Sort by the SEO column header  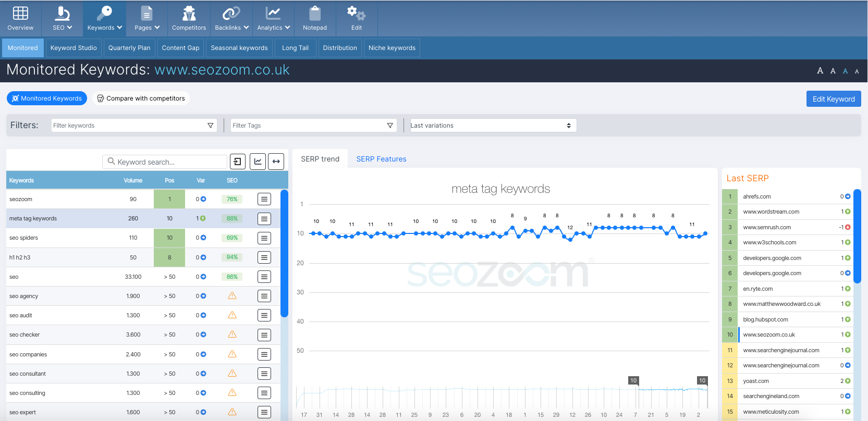pos(232,180)
